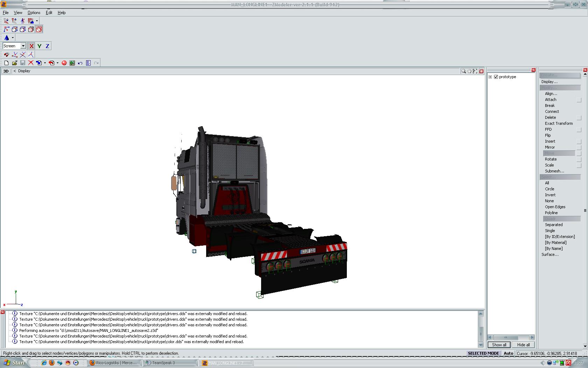Open the Screen coordinate system dropdown
Screen dimensions: 588x368
(23, 46)
